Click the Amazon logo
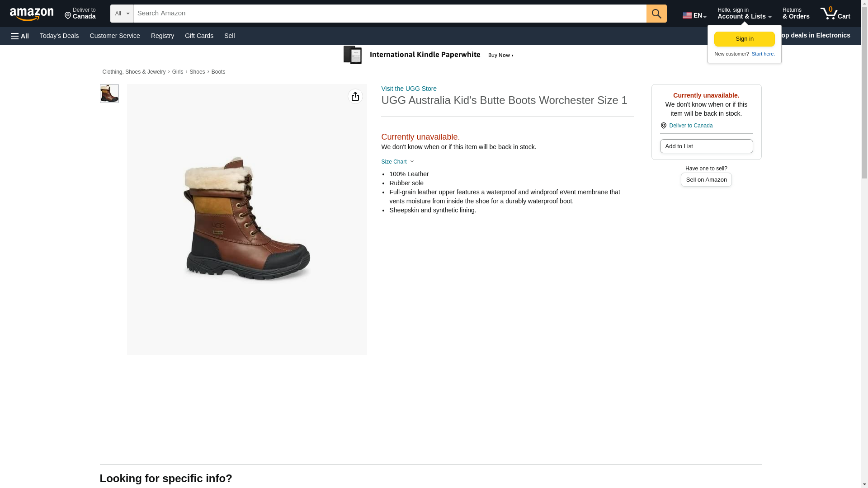 32,14
